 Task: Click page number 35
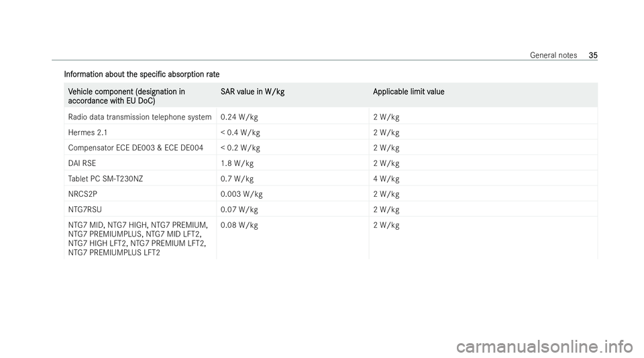point(592,55)
